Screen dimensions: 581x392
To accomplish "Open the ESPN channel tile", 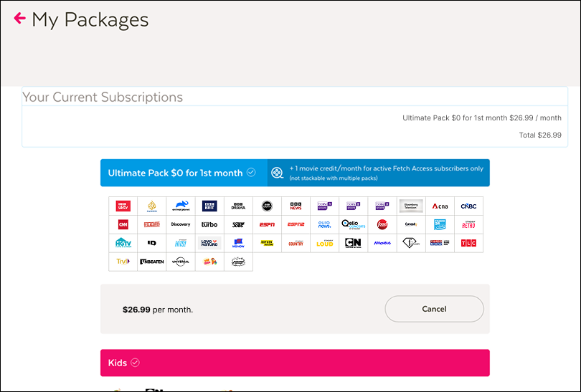I will click(267, 224).
